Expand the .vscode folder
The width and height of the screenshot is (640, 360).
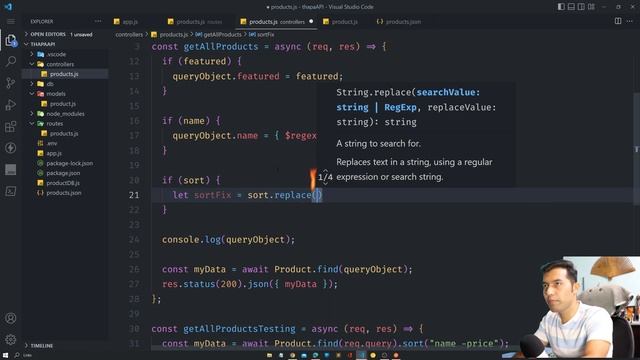coord(65,54)
